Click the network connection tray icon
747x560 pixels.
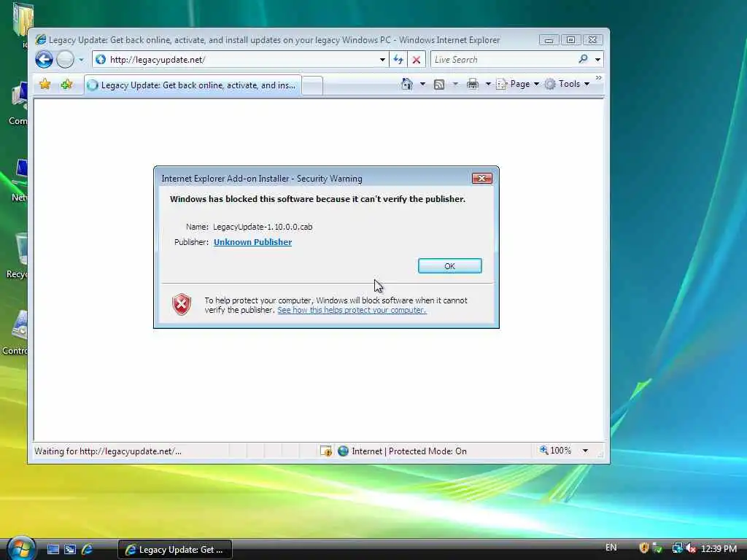point(678,548)
